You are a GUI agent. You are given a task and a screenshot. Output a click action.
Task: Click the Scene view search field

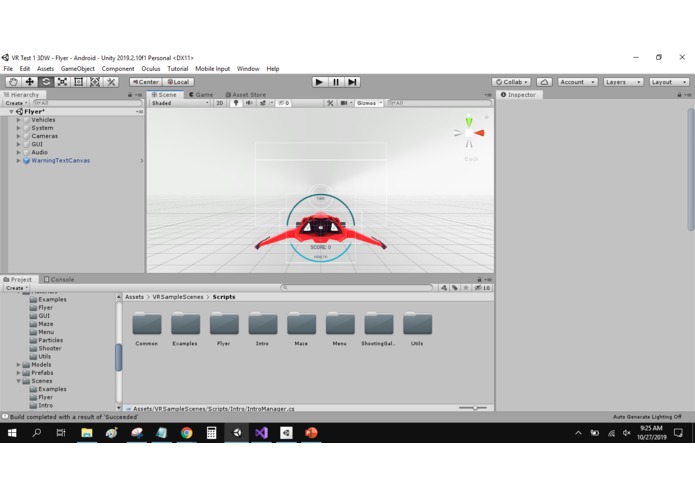[x=440, y=103]
